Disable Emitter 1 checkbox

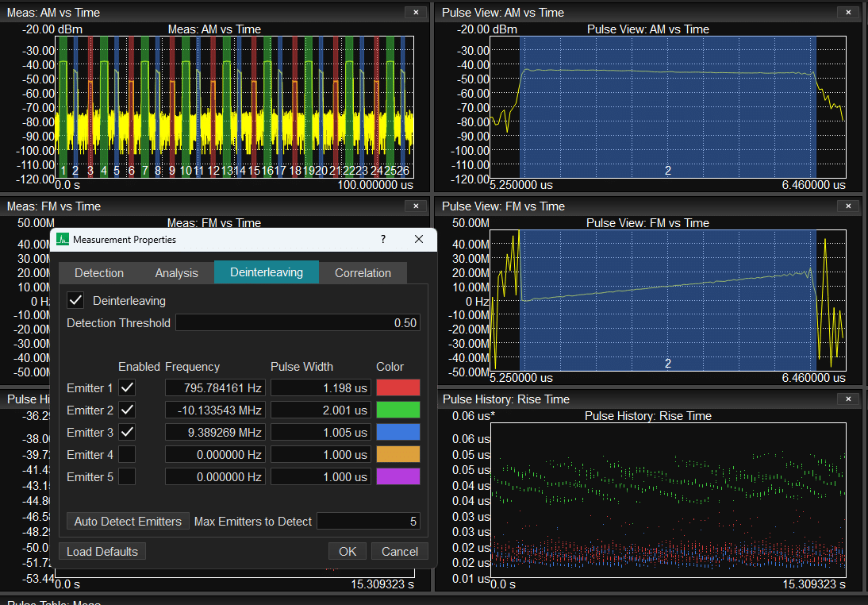[127, 387]
